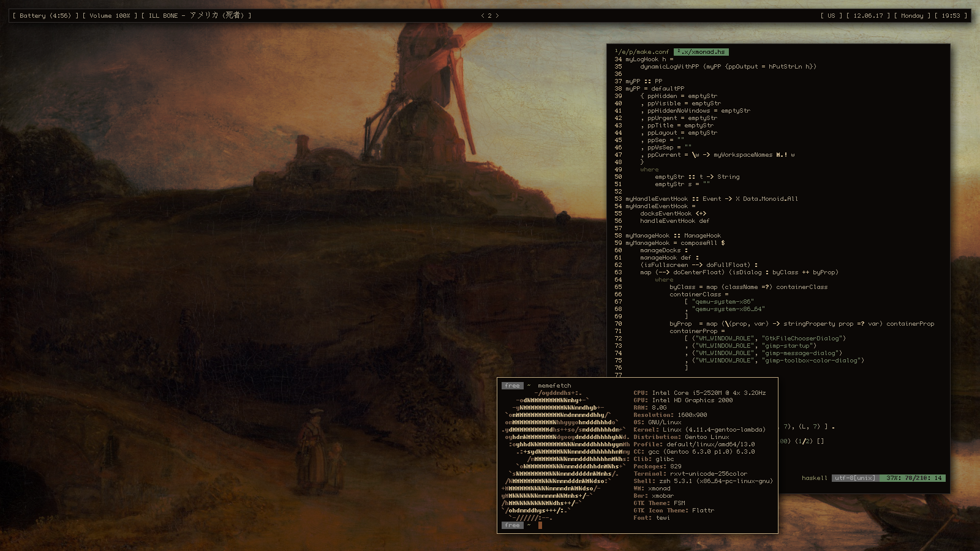Click line number 58 in the vim gutter
Screen dimensions: 980x551
[618, 236]
